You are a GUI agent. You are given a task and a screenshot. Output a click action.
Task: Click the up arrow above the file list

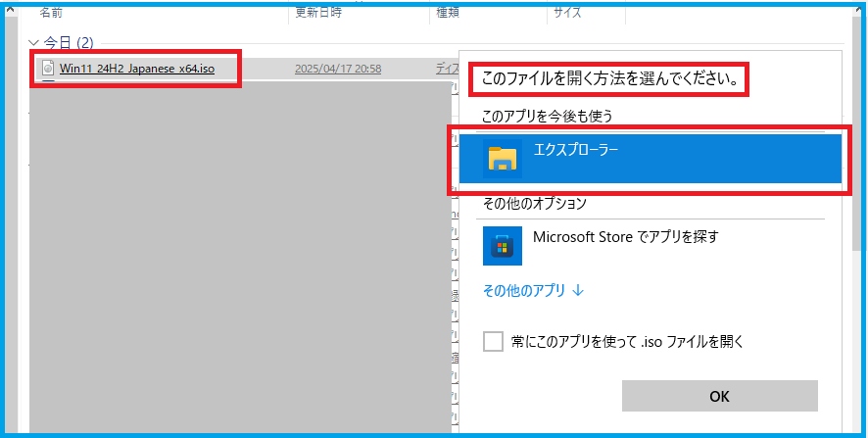[10, 8]
